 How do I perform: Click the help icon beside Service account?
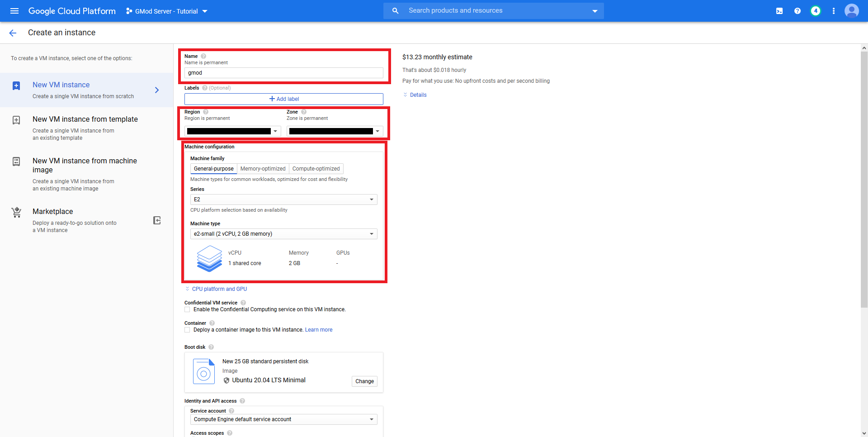pyautogui.click(x=231, y=411)
